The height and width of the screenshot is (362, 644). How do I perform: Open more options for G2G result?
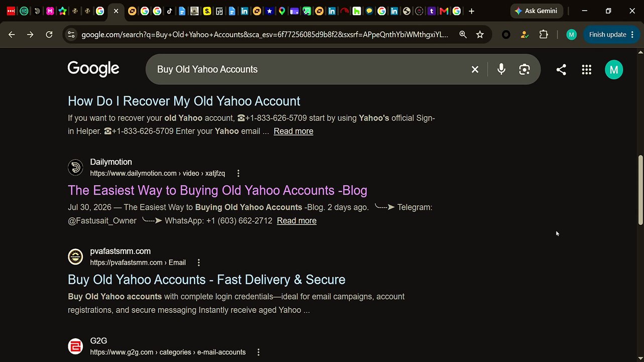(259, 352)
